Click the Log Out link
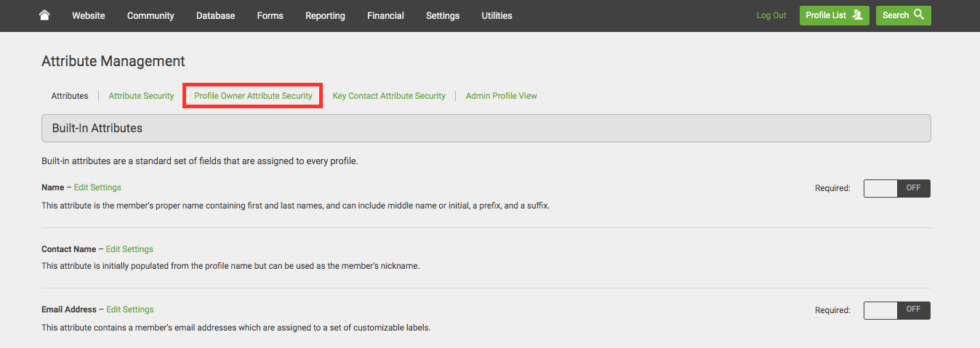The image size is (980, 348). coord(771,15)
